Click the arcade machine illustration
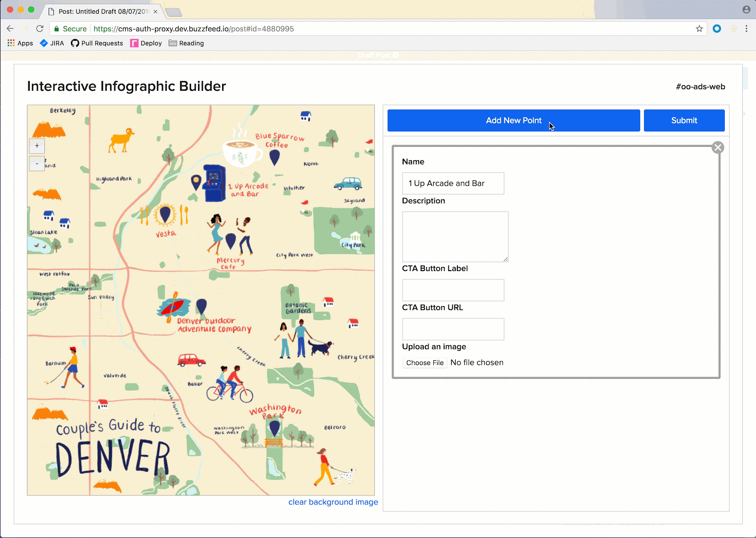 (x=214, y=183)
